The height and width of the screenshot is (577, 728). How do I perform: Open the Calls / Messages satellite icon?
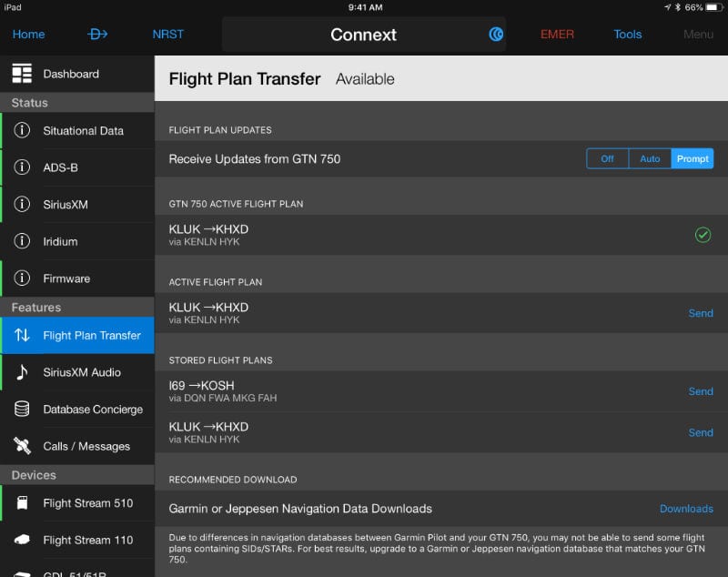pos(22,446)
